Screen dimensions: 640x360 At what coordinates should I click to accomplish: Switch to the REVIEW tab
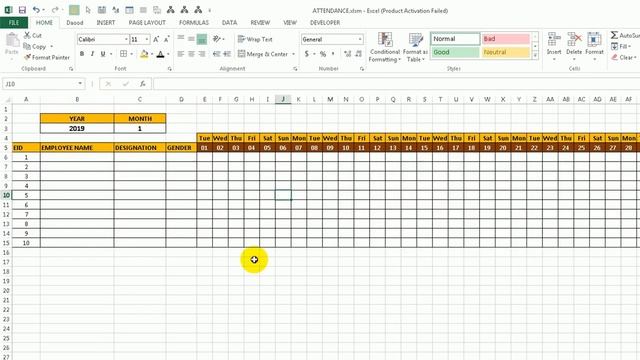[x=260, y=23]
